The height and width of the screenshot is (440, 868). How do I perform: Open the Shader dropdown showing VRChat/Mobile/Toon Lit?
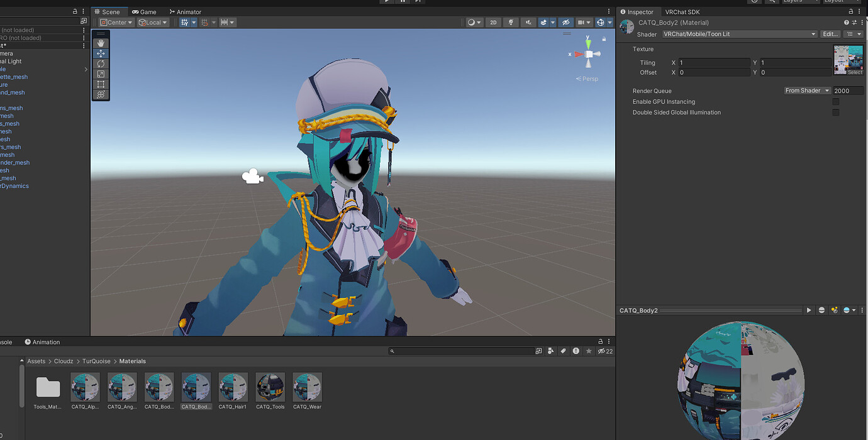(x=739, y=34)
